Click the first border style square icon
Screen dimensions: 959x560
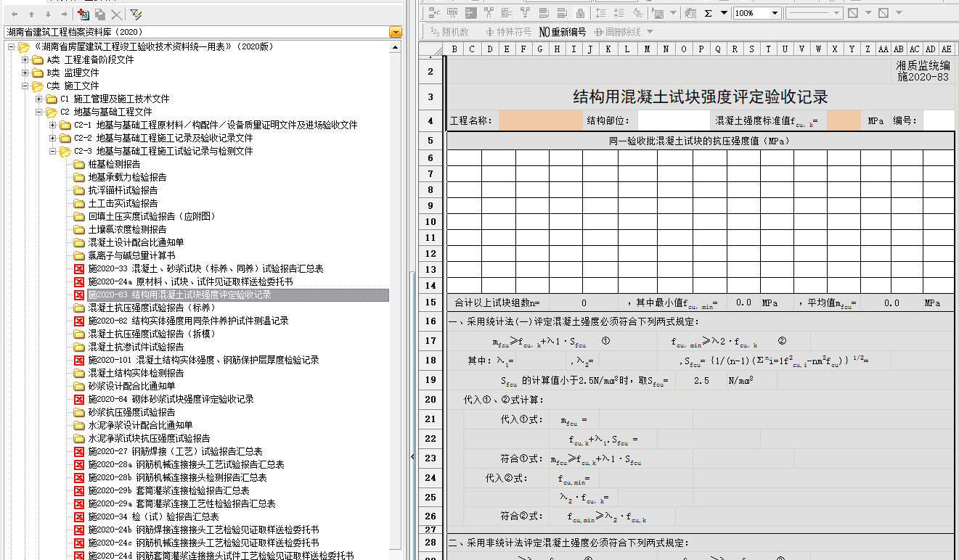point(853,13)
